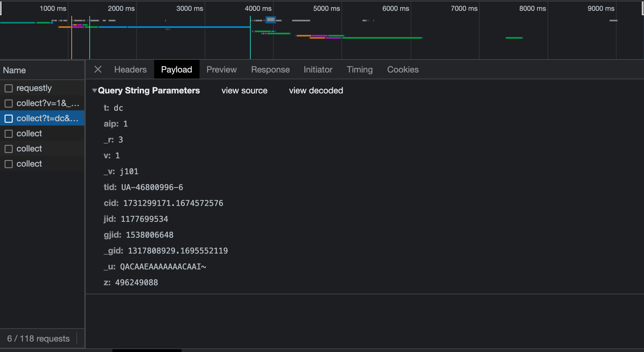Viewport: 644px width, 352px height.
Task: Click the long green bar near 6000 ms
Action: (382, 38)
